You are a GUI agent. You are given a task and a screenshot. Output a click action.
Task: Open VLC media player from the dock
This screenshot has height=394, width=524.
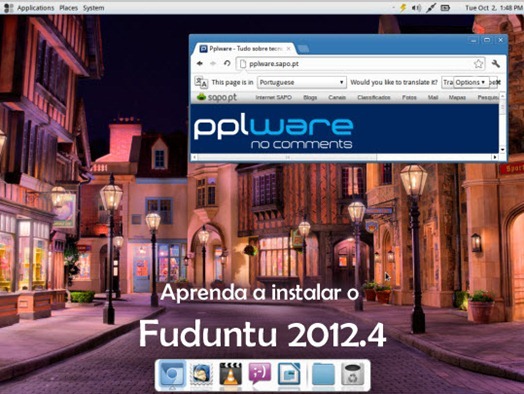tap(231, 374)
